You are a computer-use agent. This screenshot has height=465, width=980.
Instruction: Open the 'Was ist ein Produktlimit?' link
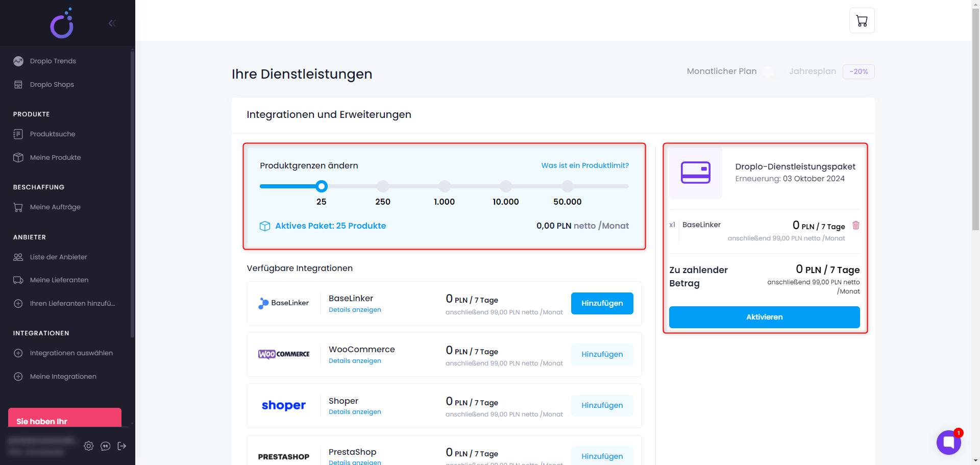(x=585, y=165)
